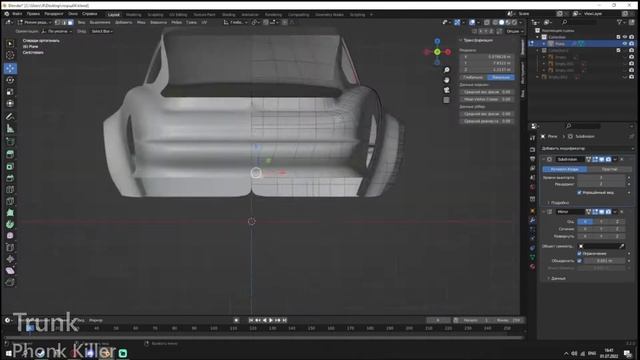Toggle the 'Объединить' merge checkbox
This screenshot has height=360, width=640.
tap(579, 261)
